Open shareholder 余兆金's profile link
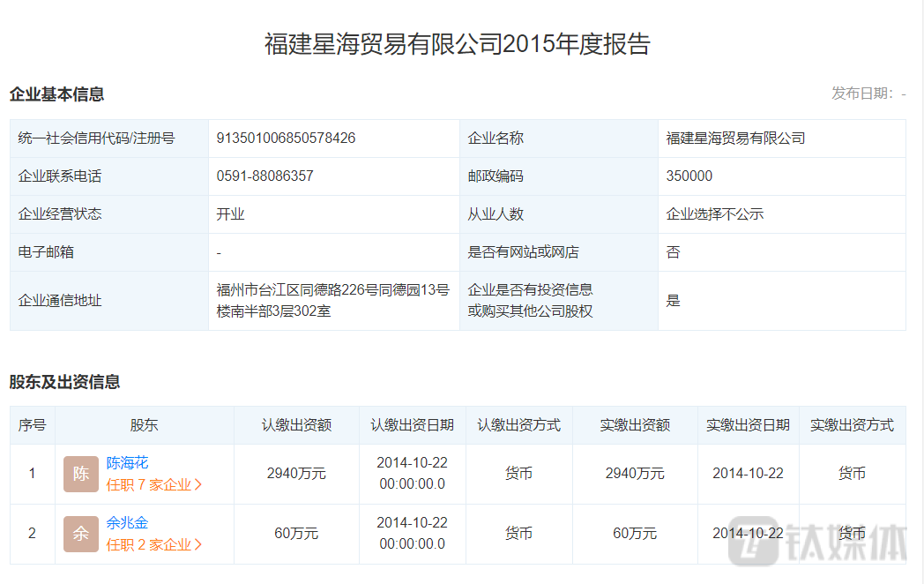924x584 pixels. pyautogui.click(x=127, y=522)
